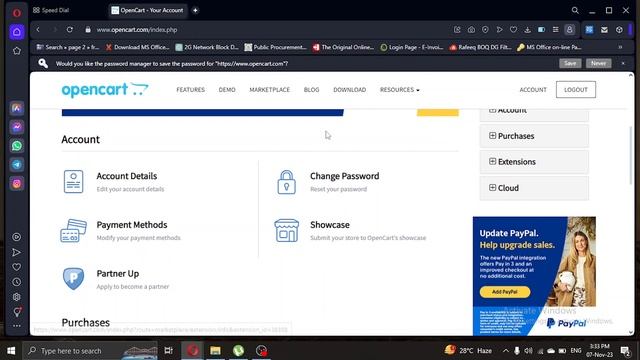640x360 pixels.
Task: Open the Payment Methods link
Action: coord(132,225)
